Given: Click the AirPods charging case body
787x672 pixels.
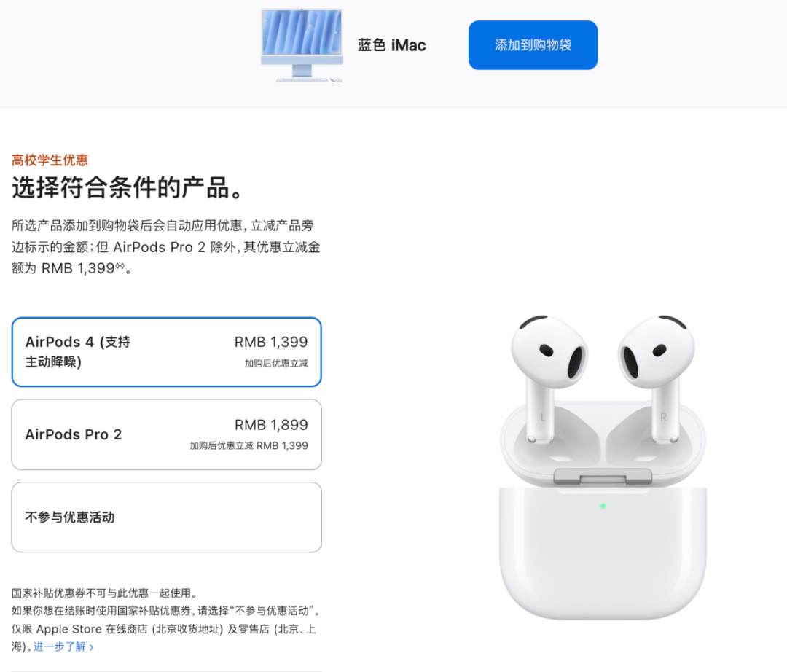Looking at the screenshot, I should tap(603, 552).
